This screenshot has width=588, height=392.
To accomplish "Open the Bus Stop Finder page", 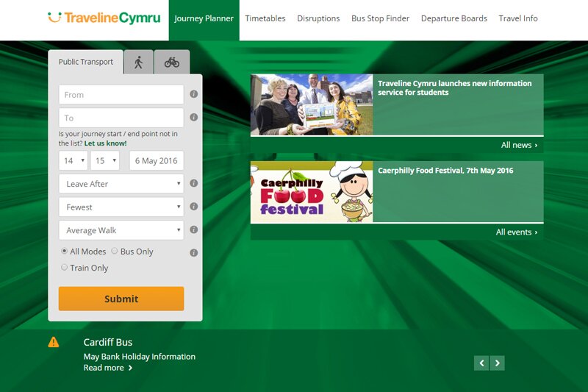I will tap(380, 18).
